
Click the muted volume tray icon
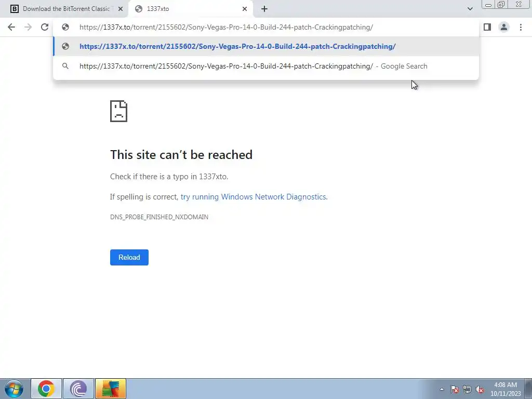click(x=480, y=390)
